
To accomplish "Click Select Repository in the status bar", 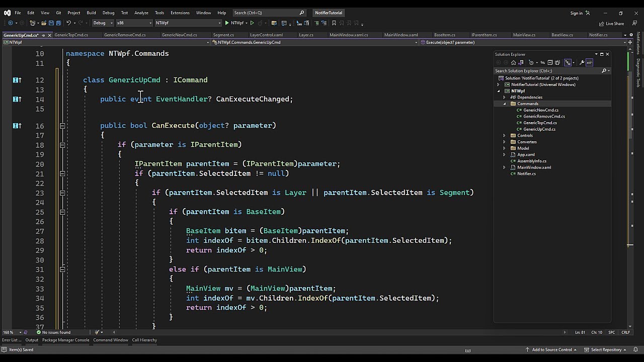I will pyautogui.click(x=606, y=349).
